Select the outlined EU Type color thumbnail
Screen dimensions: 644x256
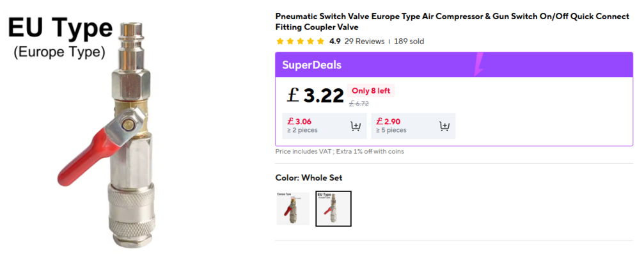(x=333, y=208)
